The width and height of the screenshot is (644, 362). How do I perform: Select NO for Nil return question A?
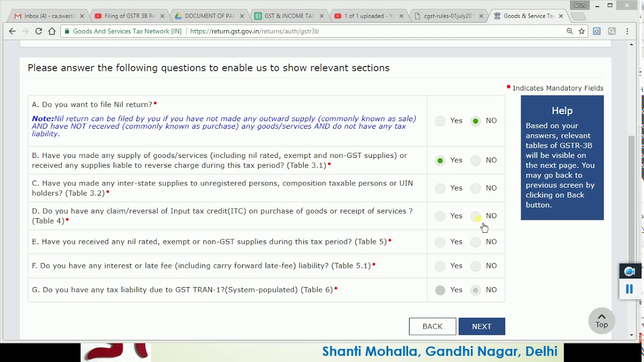(475, 121)
